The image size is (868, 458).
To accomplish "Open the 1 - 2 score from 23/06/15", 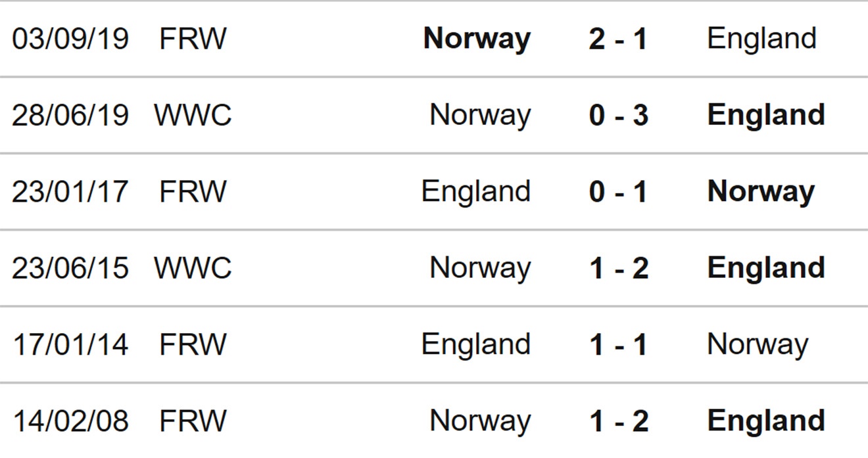I will coord(619,267).
